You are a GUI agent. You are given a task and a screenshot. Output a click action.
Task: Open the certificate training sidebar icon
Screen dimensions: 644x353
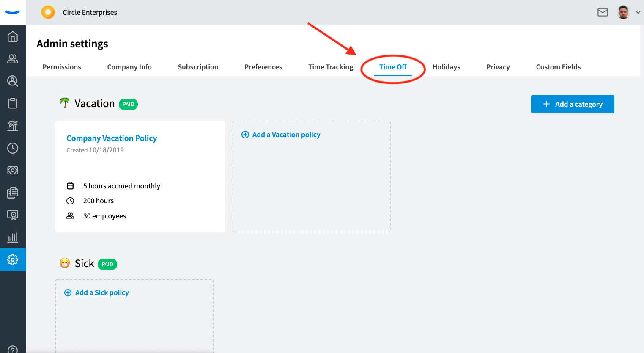pyautogui.click(x=13, y=215)
